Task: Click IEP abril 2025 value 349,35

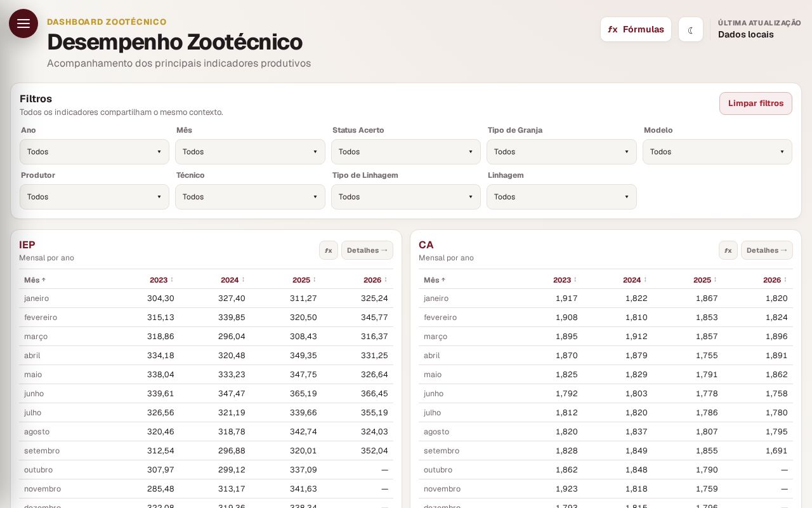Action: click(303, 356)
